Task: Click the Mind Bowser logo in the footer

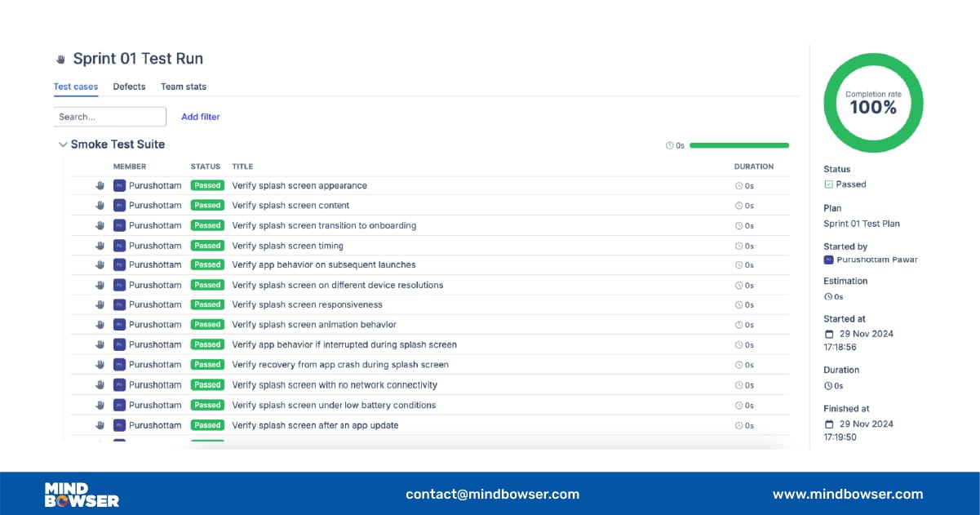Action: click(79, 494)
